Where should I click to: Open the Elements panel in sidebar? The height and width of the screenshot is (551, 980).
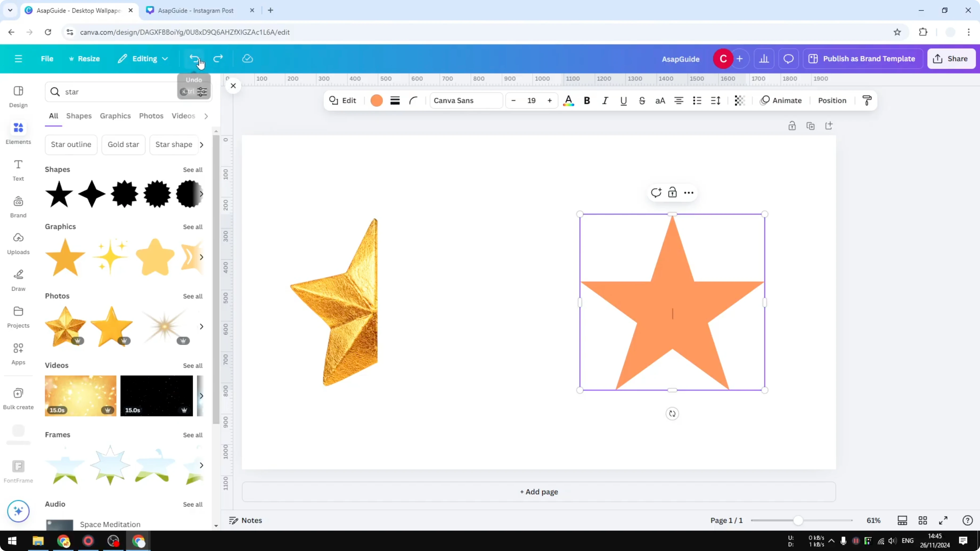pos(18,133)
